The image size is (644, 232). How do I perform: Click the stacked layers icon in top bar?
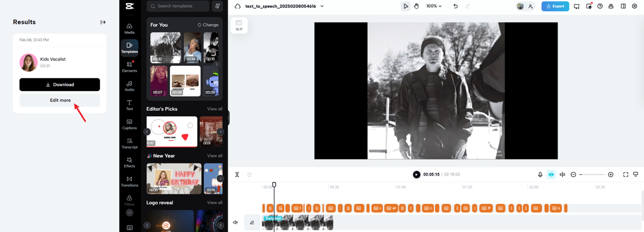click(x=611, y=6)
